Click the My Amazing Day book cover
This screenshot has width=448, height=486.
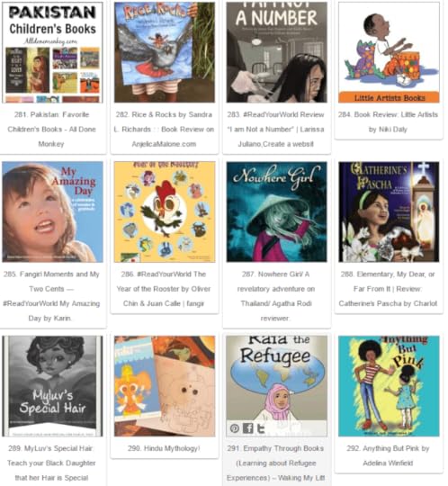(x=52, y=211)
